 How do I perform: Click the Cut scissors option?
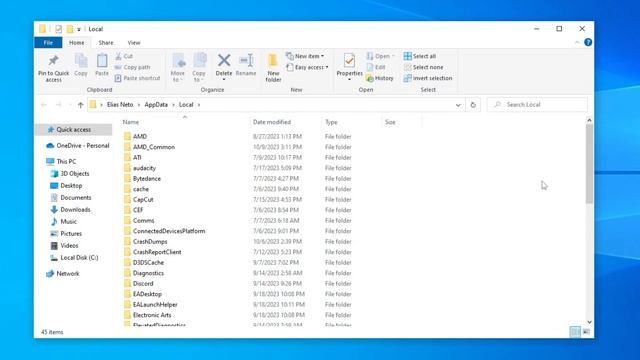[x=124, y=56]
